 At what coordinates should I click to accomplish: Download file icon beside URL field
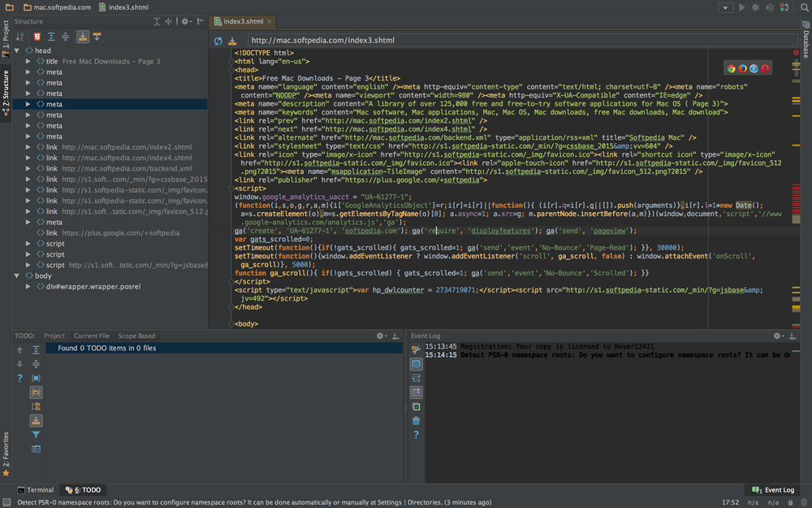tap(232, 41)
